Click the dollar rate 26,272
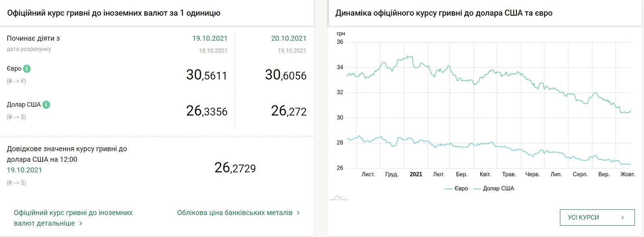The image size is (644, 237). point(289,111)
